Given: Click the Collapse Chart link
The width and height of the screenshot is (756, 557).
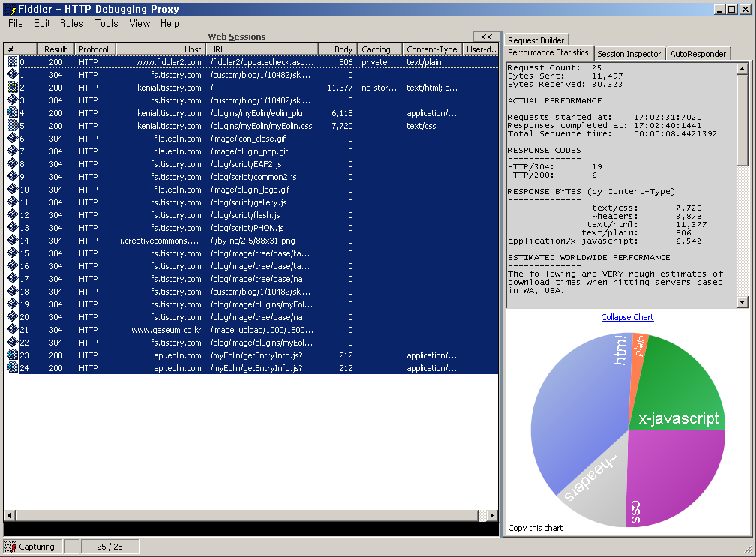Looking at the screenshot, I should (627, 317).
